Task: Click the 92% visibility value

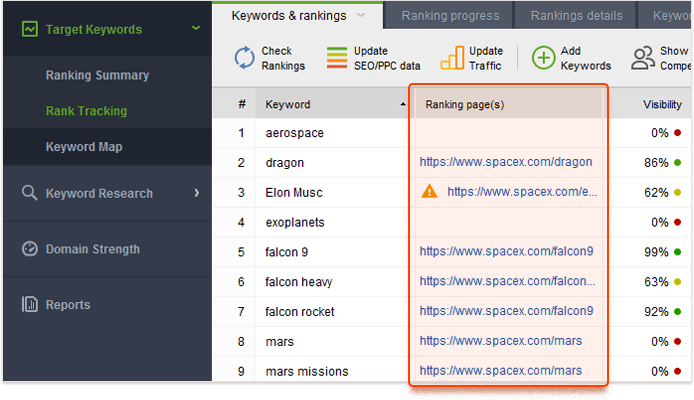Action: click(656, 312)
